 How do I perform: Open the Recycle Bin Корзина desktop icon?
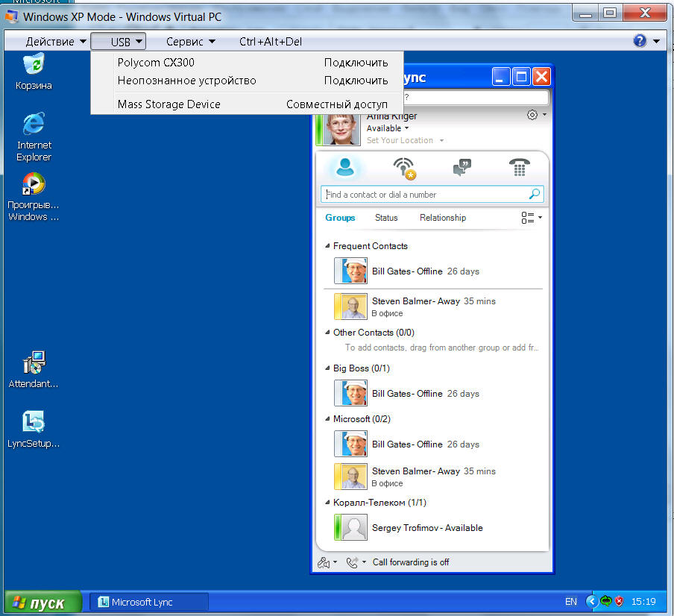(x=34, y=72)
